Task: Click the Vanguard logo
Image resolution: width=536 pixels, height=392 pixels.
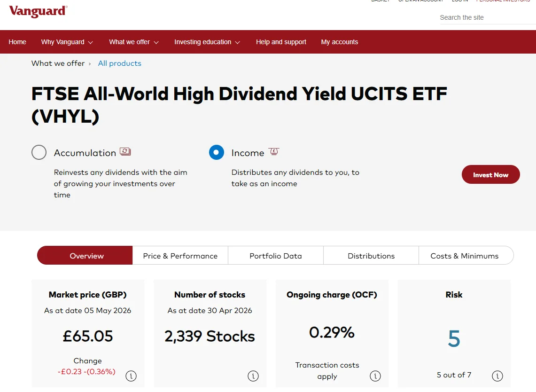Action: pos(38,11)
